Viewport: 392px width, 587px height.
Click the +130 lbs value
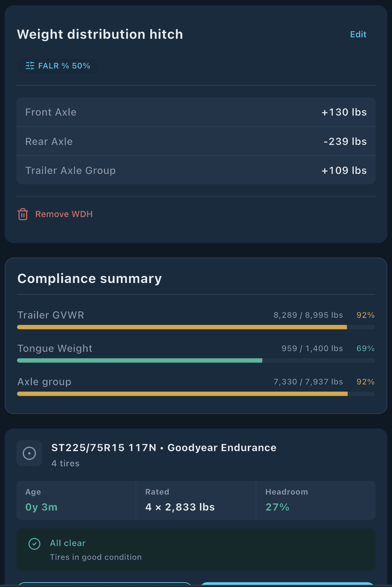344,112
